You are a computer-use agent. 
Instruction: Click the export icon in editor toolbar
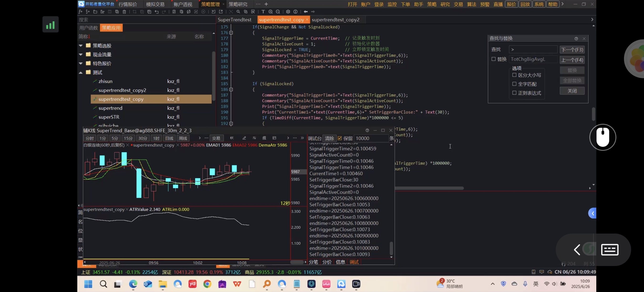pos(221,12)
